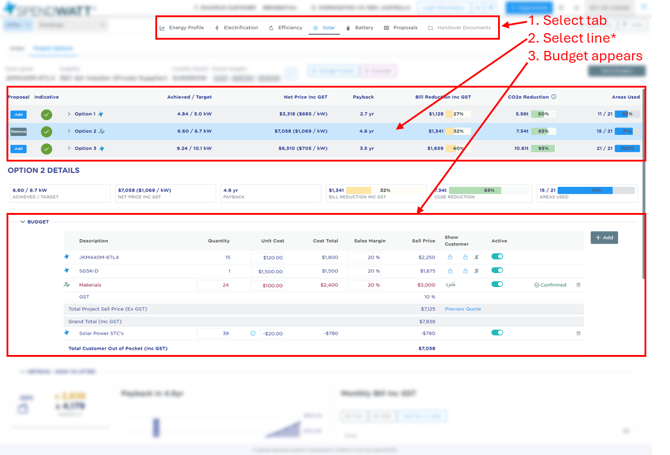
Task: Switch to the Energy Profile tab
Action: 182,28
